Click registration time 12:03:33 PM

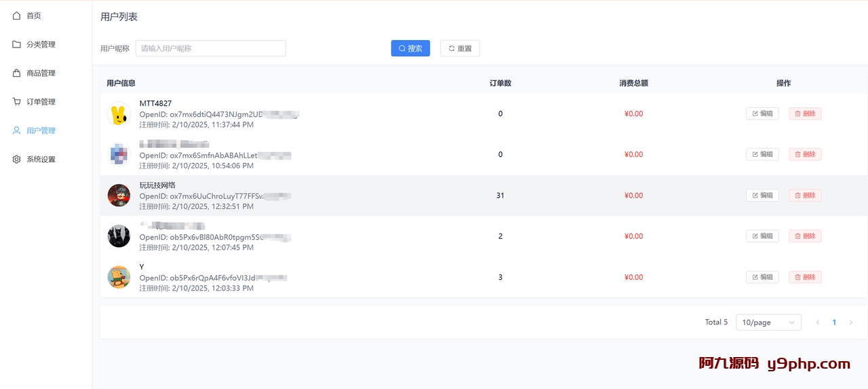coord(197,288)
